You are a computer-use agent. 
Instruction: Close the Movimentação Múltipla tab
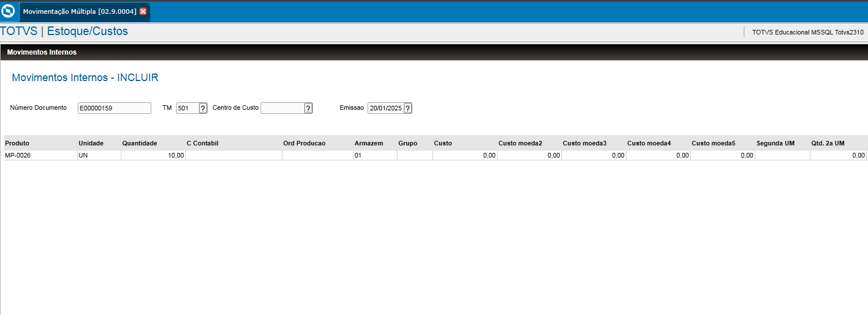coord(143,11)
